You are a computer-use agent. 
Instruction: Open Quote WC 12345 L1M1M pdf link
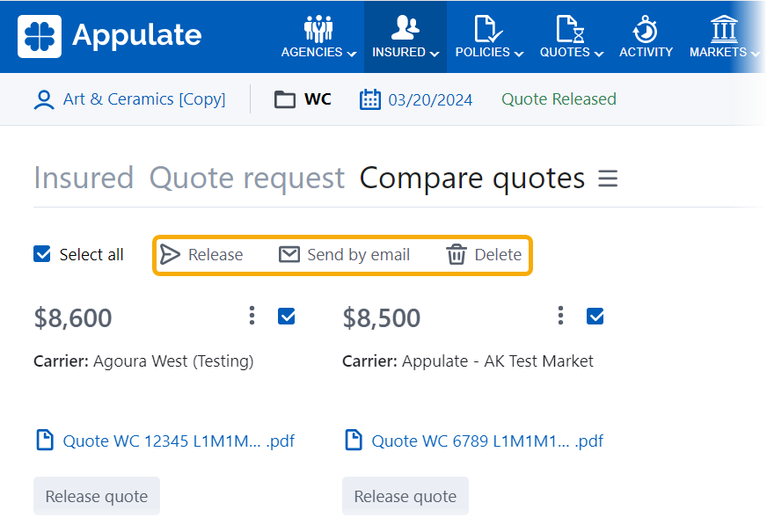179,441
